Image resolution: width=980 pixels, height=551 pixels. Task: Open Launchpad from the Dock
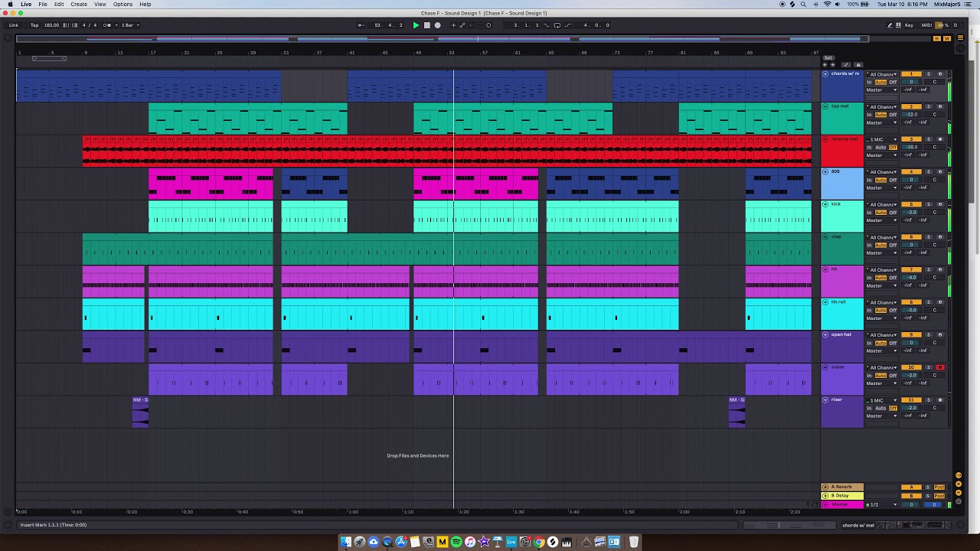(360, 542)
